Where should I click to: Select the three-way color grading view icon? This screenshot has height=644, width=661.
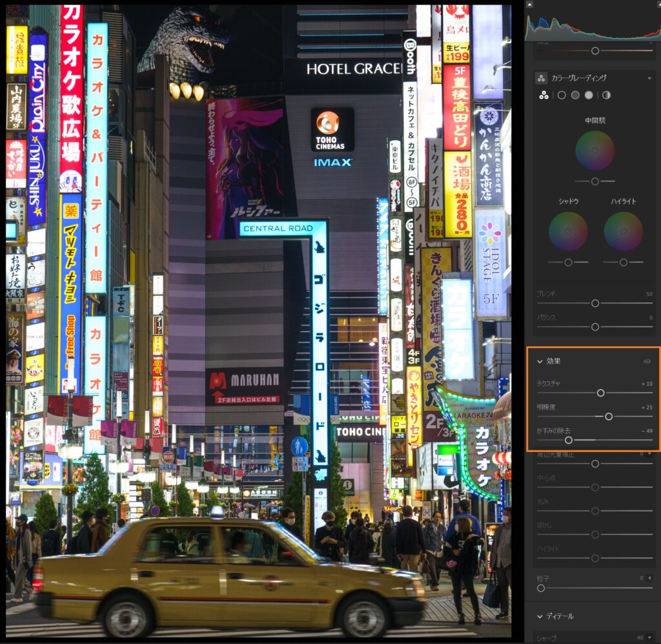(544, 95)
